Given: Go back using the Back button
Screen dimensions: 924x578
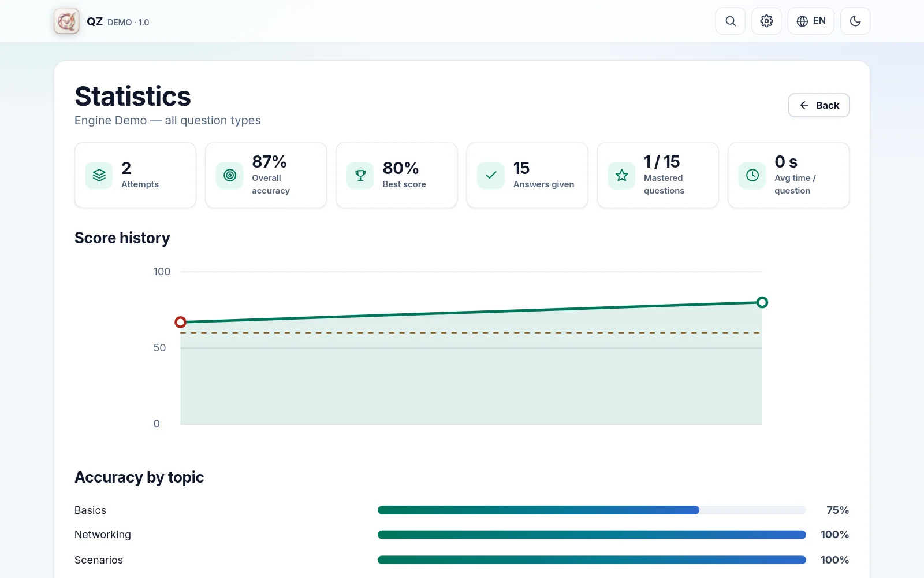Looking at the screenshot, I should (x=819, y=105).
